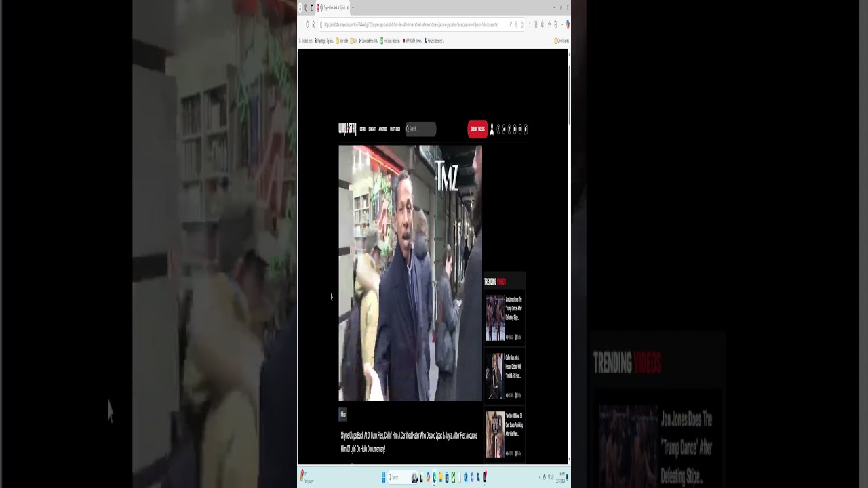Open the Windows Start button on taskbar
The image size is (868, 488).
384,477
